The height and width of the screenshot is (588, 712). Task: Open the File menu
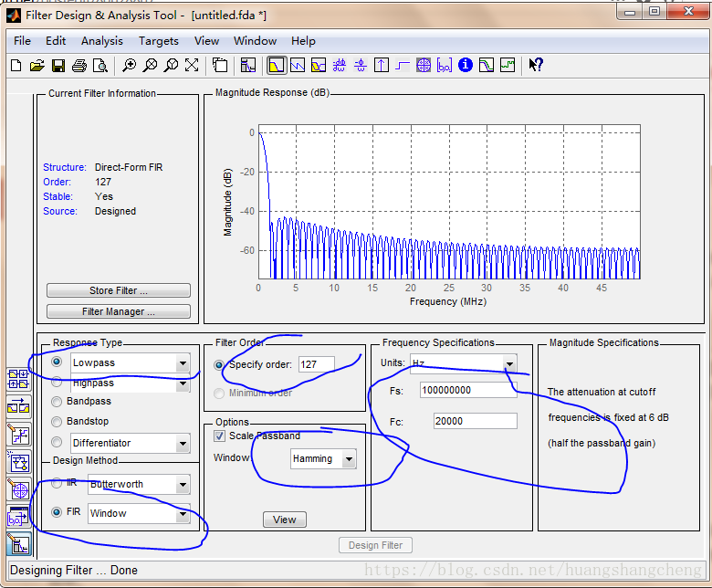pyautogui.click(x=22, y=41)
